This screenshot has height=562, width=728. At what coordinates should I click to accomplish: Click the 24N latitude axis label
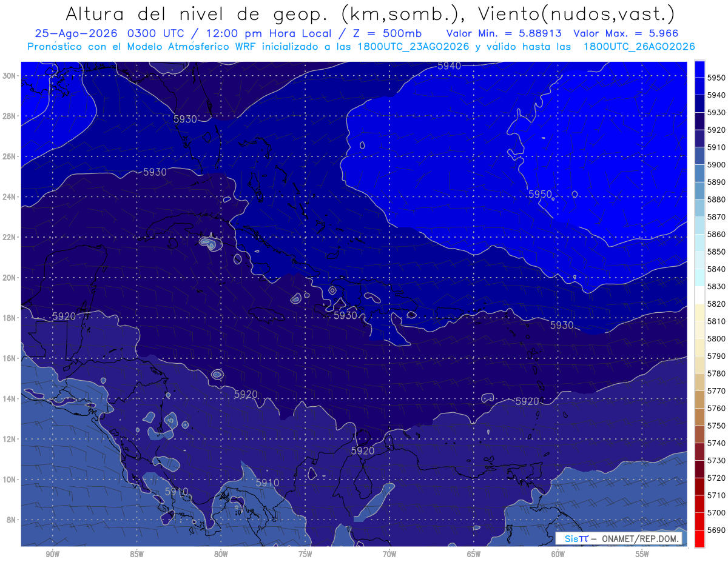[10, 197]
